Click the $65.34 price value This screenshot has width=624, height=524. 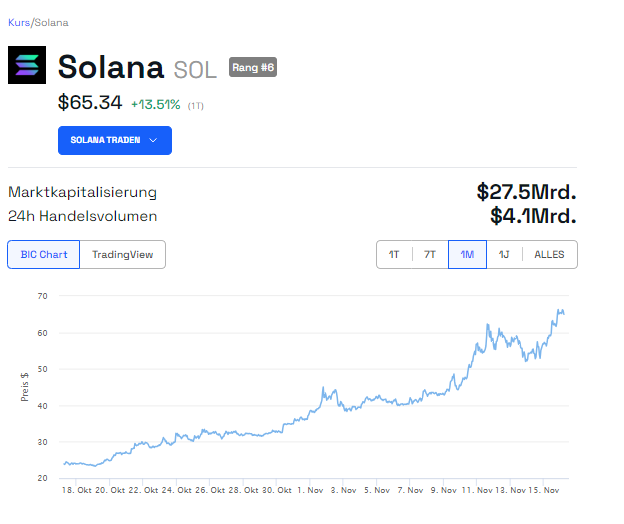pyautogui.click(x=91, y=102)
